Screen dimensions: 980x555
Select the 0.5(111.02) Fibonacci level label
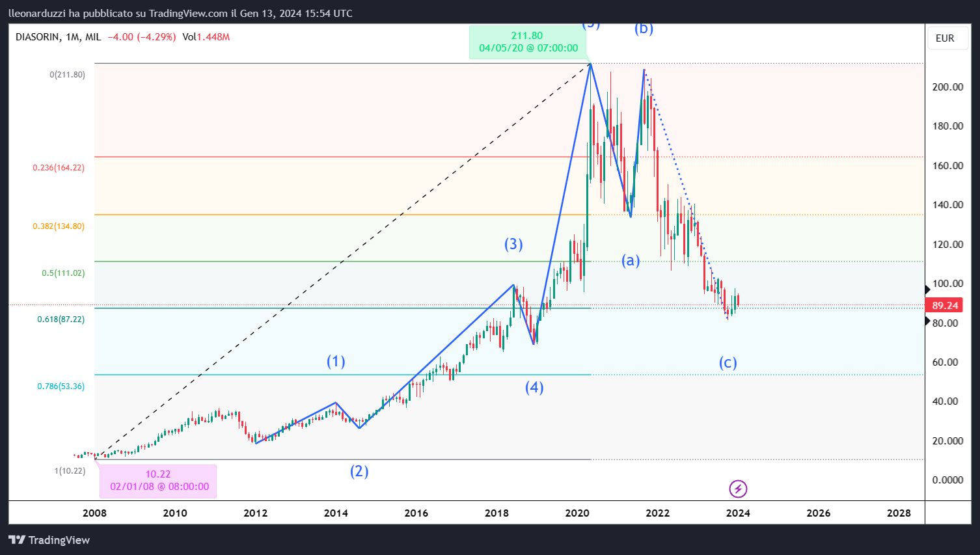pyautogui.click(x=63, y=273)
